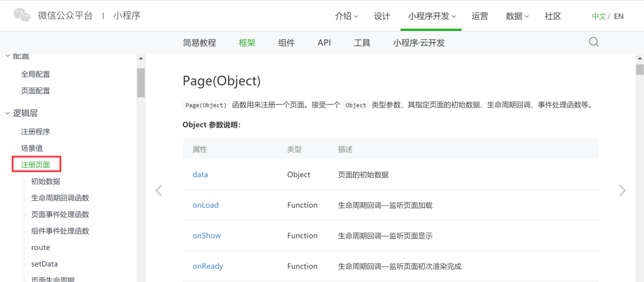The height and width of the screenshot is (282, 644).
Task: Open the 数据 dropdown menu
Action: [517, 16]
